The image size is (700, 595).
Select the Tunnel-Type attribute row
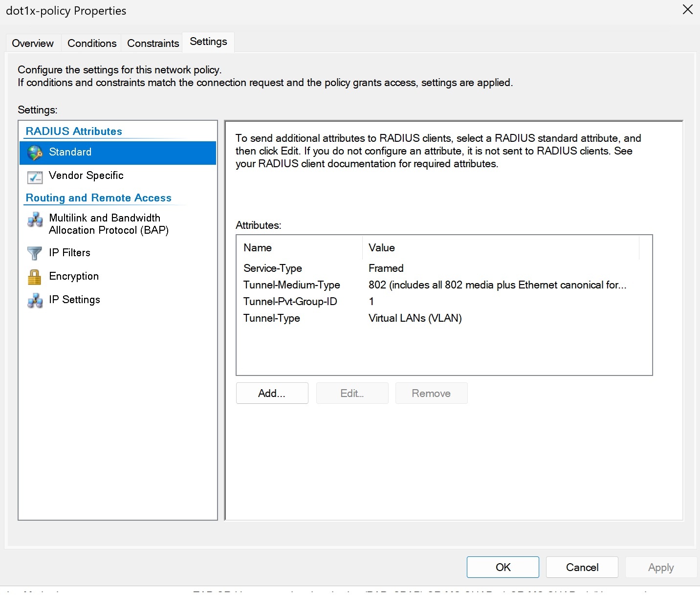point(444,318)
